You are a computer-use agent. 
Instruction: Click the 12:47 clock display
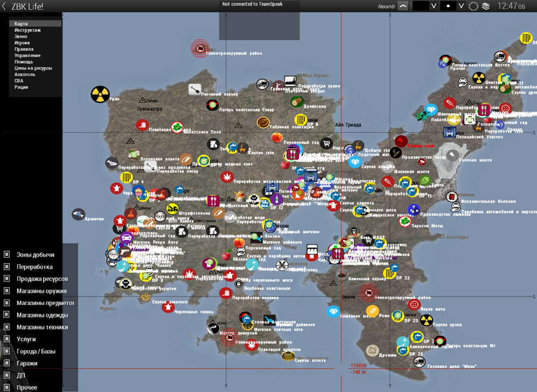(x=511, y=6)
